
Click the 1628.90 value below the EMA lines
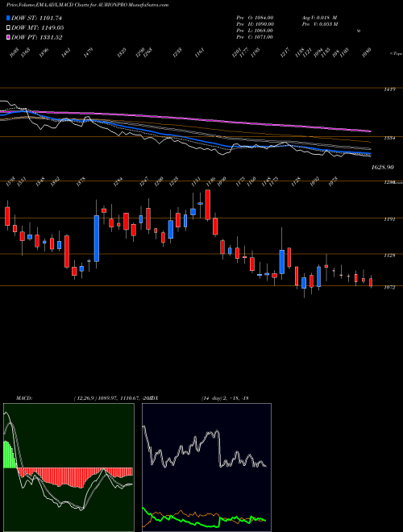pos(383,168)
